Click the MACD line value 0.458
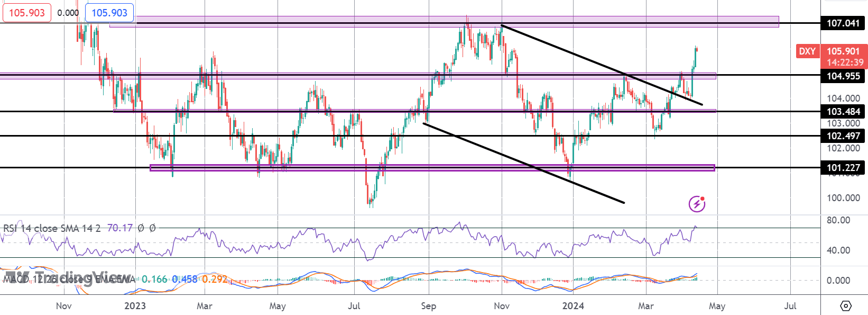 184,279
